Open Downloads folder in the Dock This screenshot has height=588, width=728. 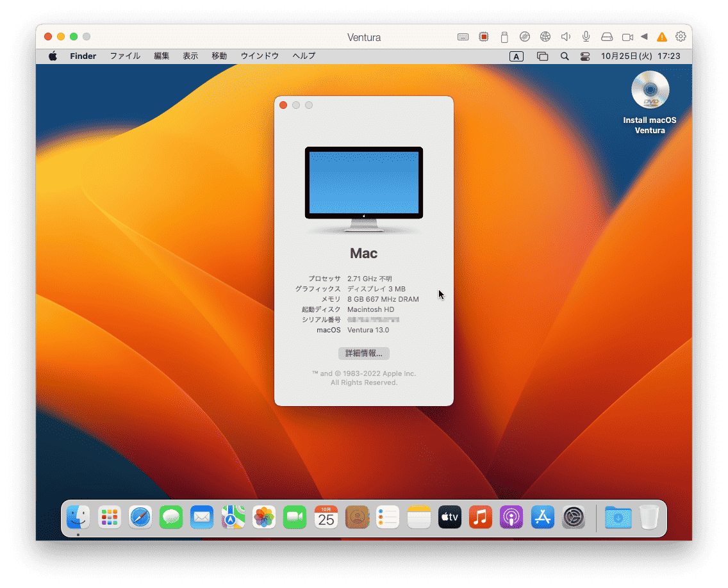[x=618, y=517]
